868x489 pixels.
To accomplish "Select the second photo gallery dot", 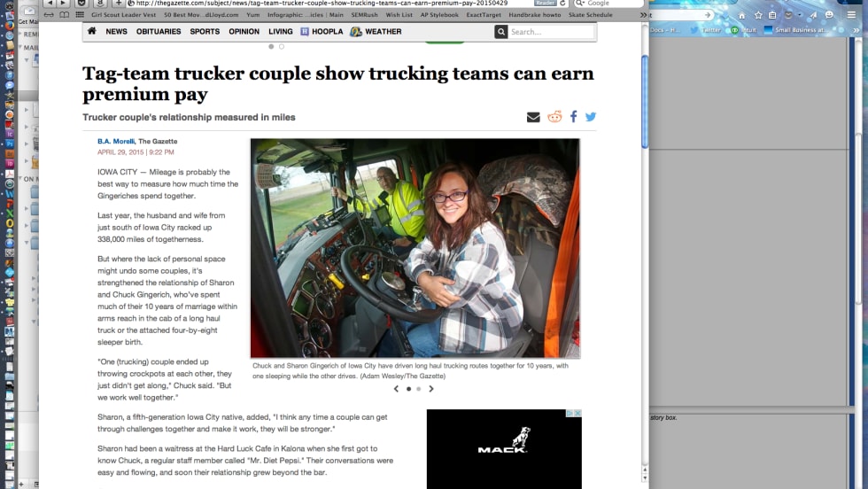I will pos(419,389).
